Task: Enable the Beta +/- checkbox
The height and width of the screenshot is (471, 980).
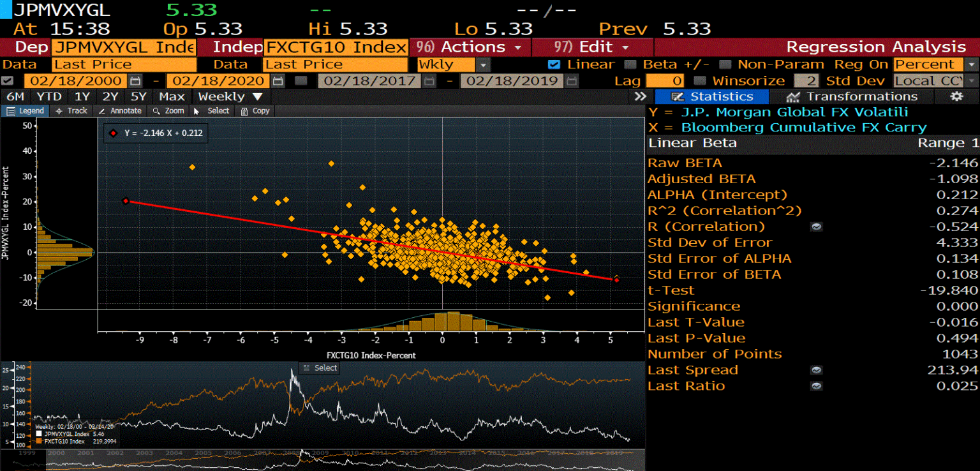Action: pos(630,64)
